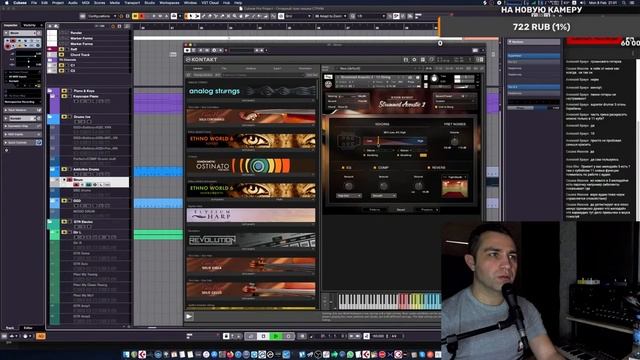Click Kontakt rack view icon

(423, 60)
